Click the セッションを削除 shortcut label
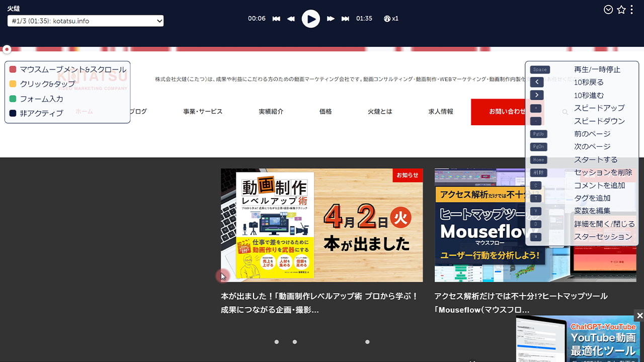Viewport: 644px width, 362px height. (603, 172)
